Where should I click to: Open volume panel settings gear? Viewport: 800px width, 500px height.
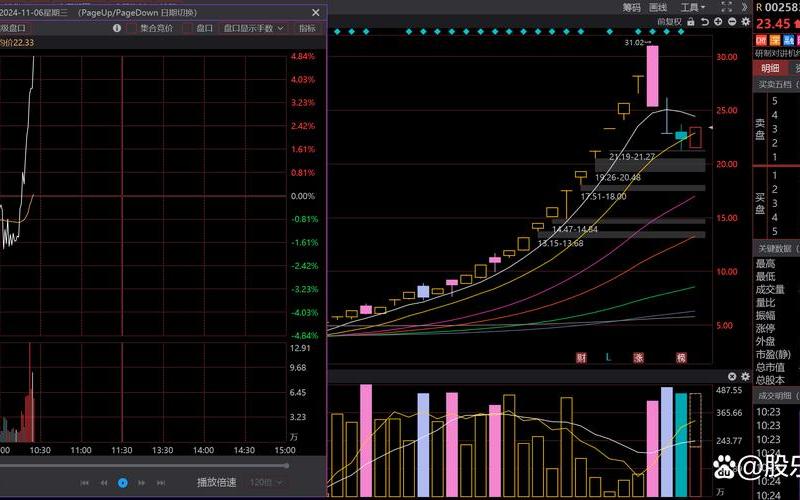(x=731, y=377)
